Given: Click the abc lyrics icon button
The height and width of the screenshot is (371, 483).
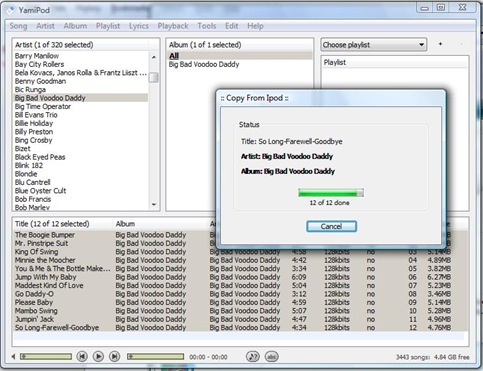Looking at the screenshot, I should pyautogui.click(x=272, y=357).
